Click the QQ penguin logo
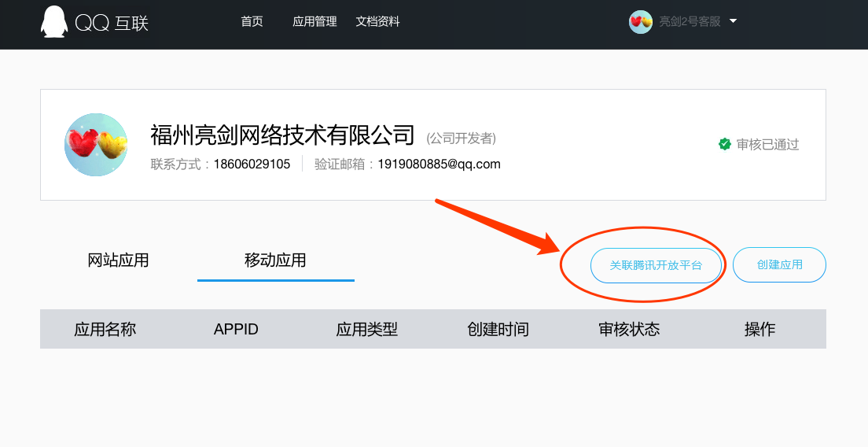 coord(54,22)
